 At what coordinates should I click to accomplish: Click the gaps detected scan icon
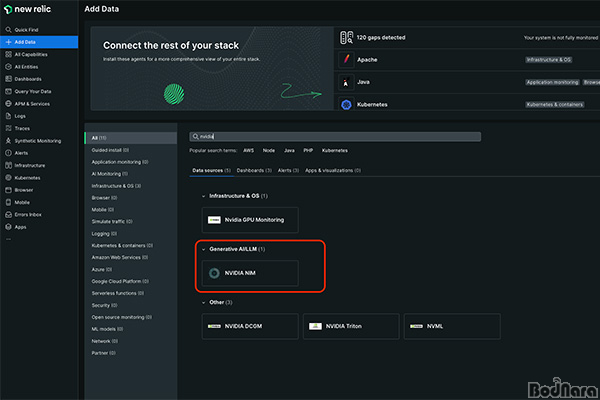pyautogui.click(x=347, y=38)
